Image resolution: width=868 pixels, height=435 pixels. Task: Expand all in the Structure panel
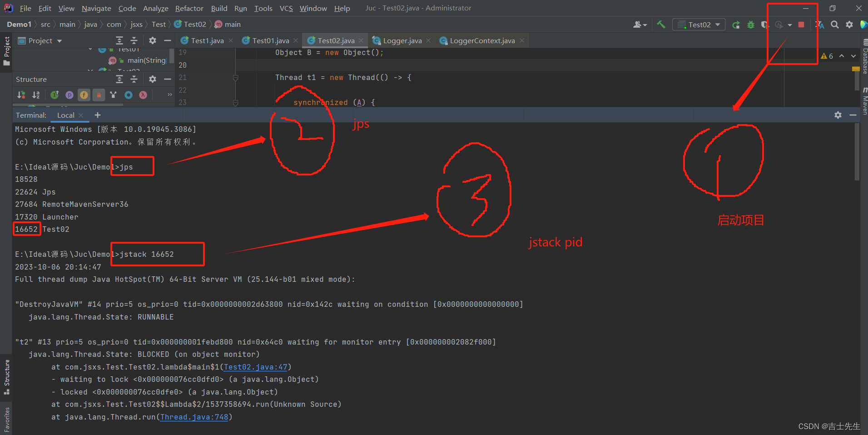[119, 79]
